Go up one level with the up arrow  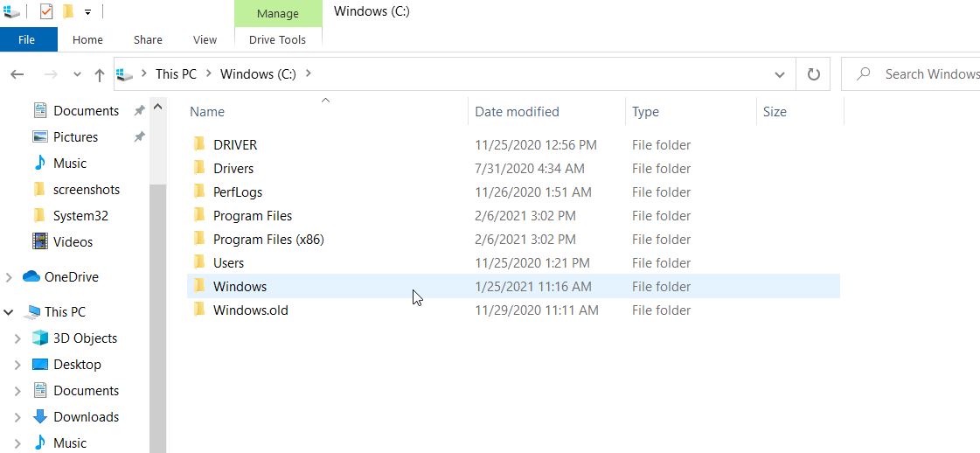tap(100, 75)
